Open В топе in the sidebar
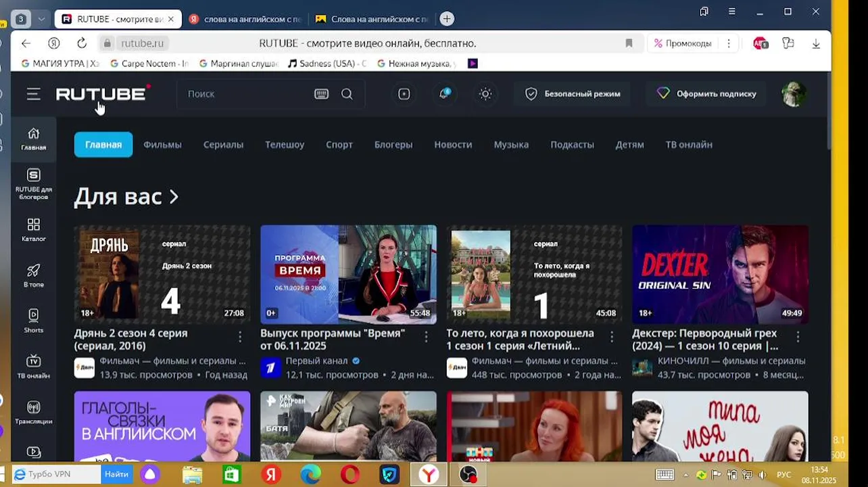Viewport: 868px width, 487px height. 33,275
